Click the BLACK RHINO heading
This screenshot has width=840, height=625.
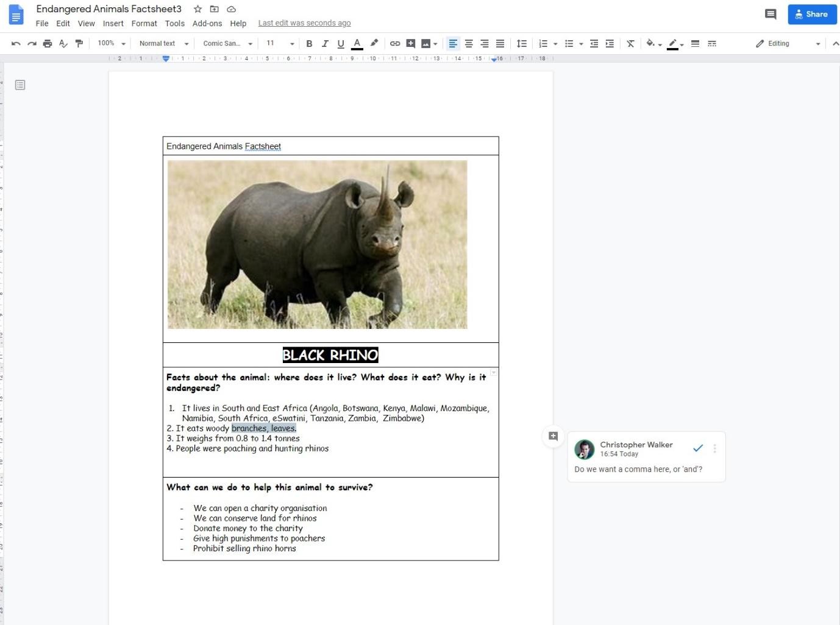click(x=330, y=355)
